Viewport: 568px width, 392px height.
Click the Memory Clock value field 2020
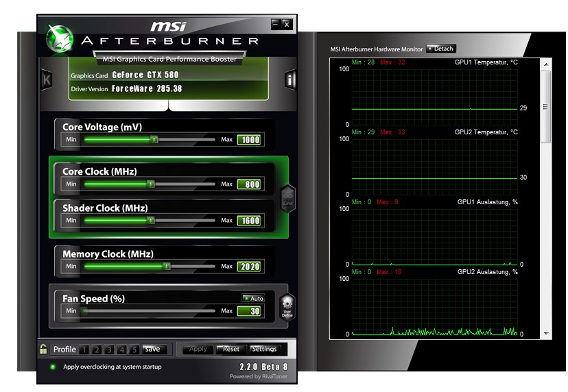pos(249,267)
